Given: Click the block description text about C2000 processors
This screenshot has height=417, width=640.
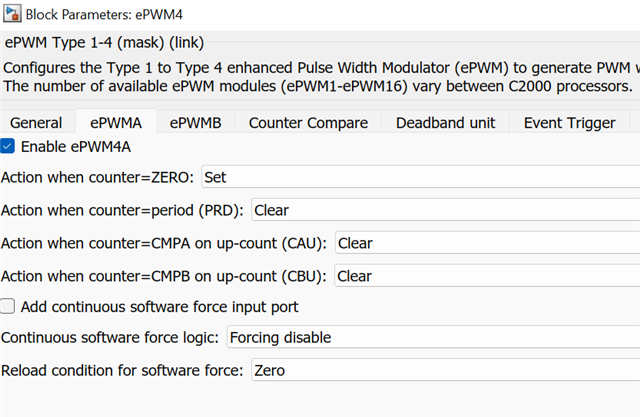Looking at the screenshot, I should click(318, 86).
